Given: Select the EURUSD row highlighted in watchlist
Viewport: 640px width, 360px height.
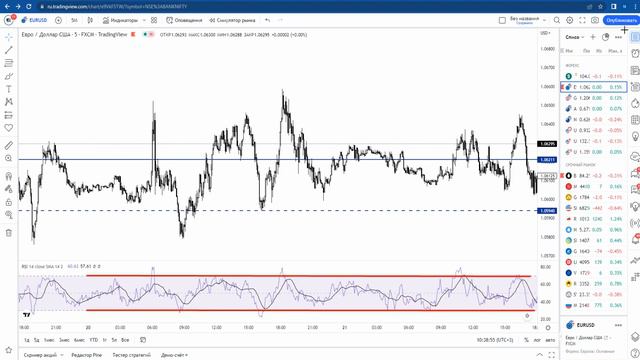Looking at the screenshot, I should coord(593,87).
